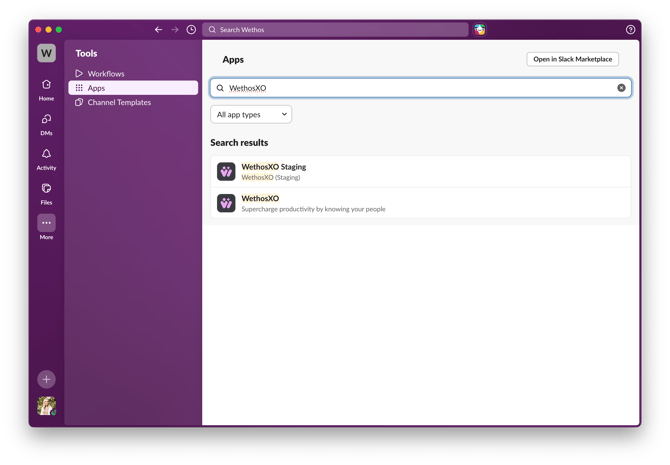Click the plus create-new button
The image size is (670, 465).
point(46,379)
